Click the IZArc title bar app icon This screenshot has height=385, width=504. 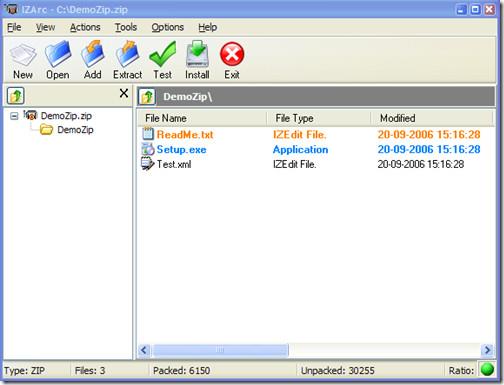[11, 9]
